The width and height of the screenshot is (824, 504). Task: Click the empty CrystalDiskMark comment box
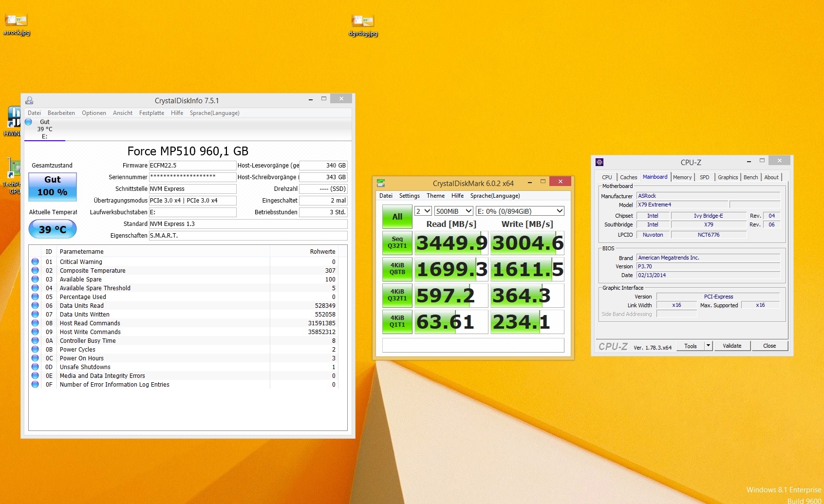pyautogui.click(x=473, y=345)
